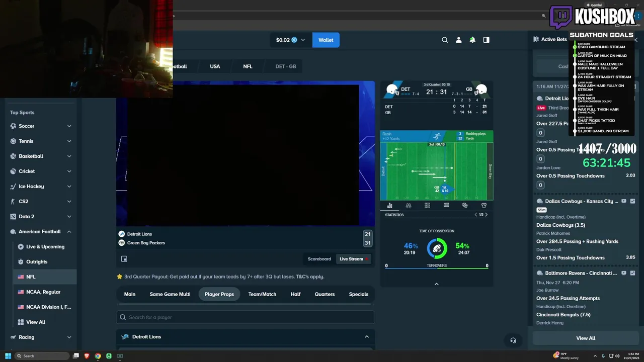Open Baltimore Ravens - Cincinnati bet
Screen dimensions: 644x362
[581, 273]
